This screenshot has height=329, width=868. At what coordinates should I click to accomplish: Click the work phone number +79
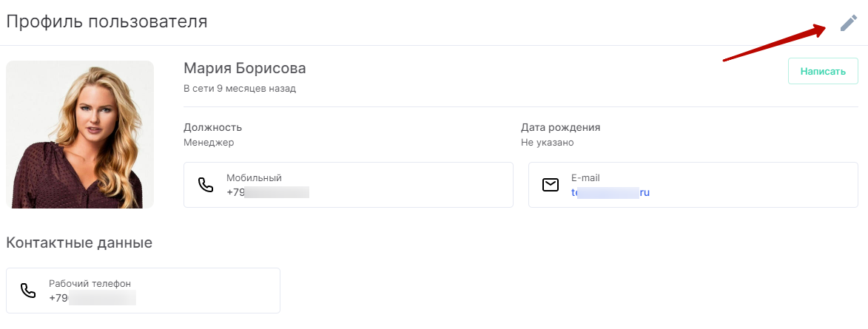click(92, 298)
